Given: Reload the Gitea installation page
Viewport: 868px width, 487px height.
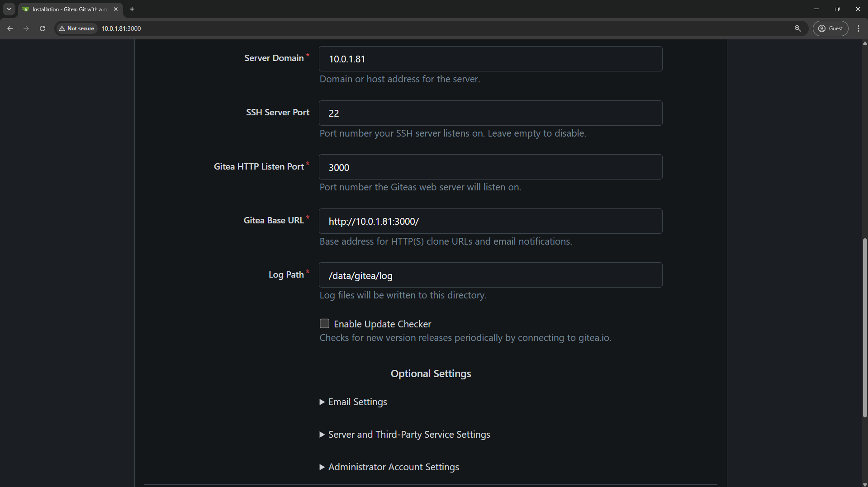Looking at the screenshot, I should [43, 28].
